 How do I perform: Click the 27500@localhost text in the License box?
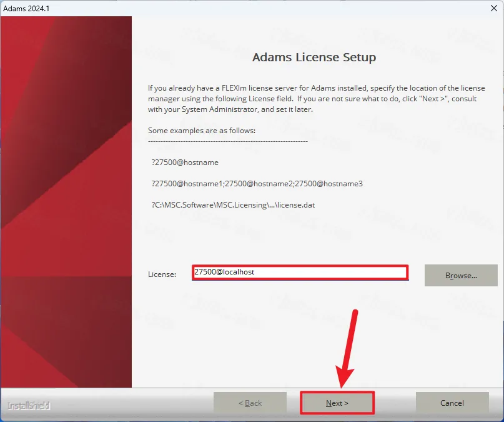click(225, 273)
